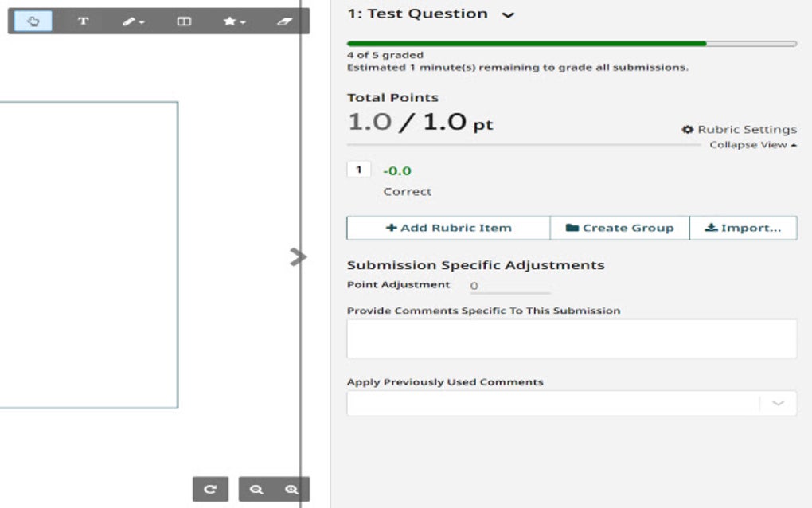
Task: Open the two-page view tool
Action: tap(184, 21)
